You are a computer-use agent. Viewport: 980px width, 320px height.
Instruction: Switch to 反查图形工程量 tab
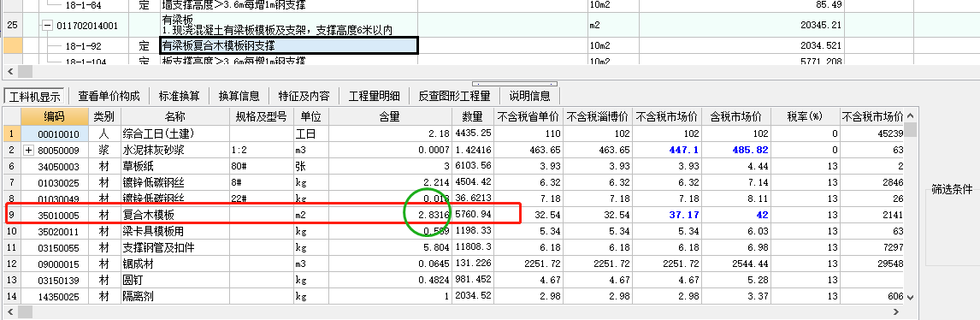tap(454, 96)
